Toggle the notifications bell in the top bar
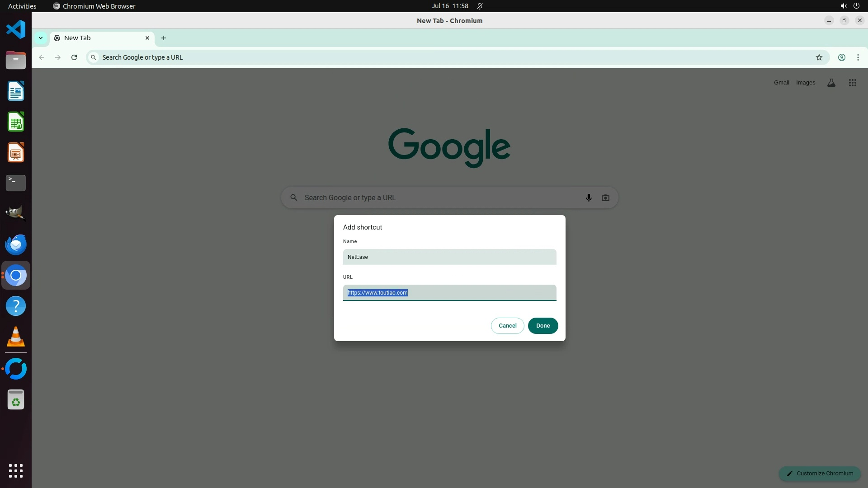868x488 pixels. (480, 6)
